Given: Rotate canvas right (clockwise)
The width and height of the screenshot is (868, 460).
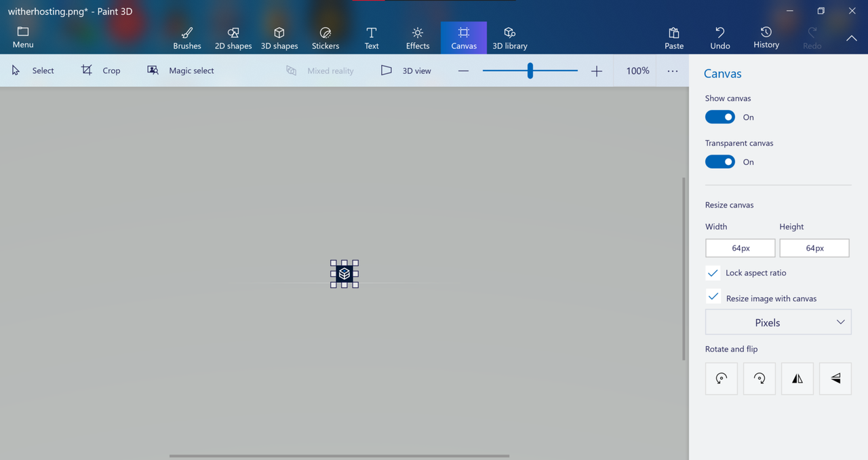Looking at the screenshot, I should click(x=759, y=379).
